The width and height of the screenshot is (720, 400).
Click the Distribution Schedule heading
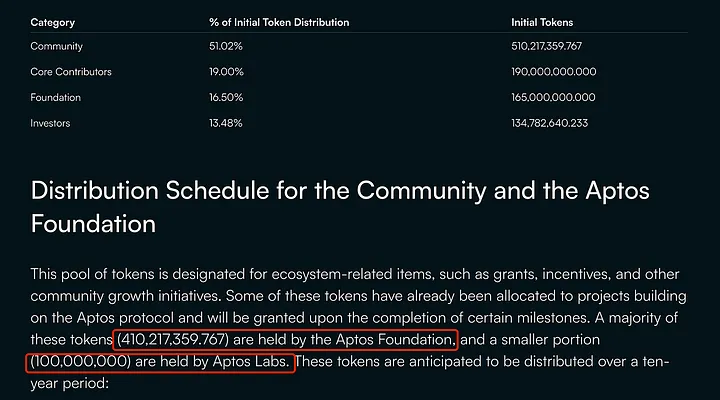point(340,207)
